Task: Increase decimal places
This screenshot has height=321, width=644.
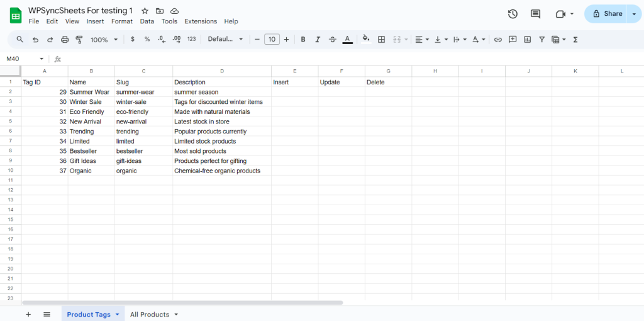Action: (x=177, y=40)
